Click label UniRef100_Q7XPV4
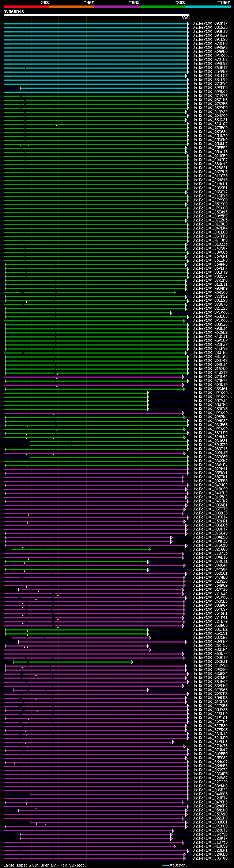This screenshot has width=234, height=868. click(x=210, y=84)
